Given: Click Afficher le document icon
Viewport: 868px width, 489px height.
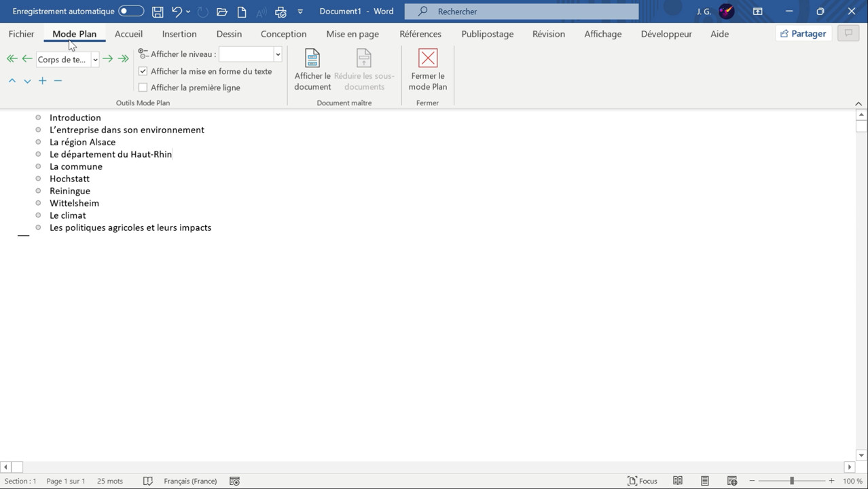Looking at the screenshot, I should (x=312, y=70).
